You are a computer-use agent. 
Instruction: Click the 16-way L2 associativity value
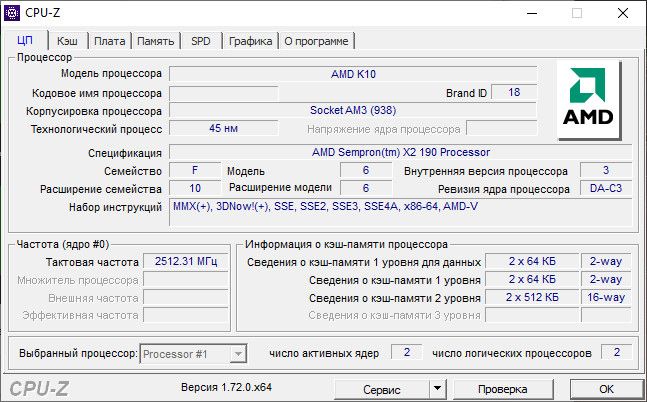pyautogui.click(x=606, y=297)
